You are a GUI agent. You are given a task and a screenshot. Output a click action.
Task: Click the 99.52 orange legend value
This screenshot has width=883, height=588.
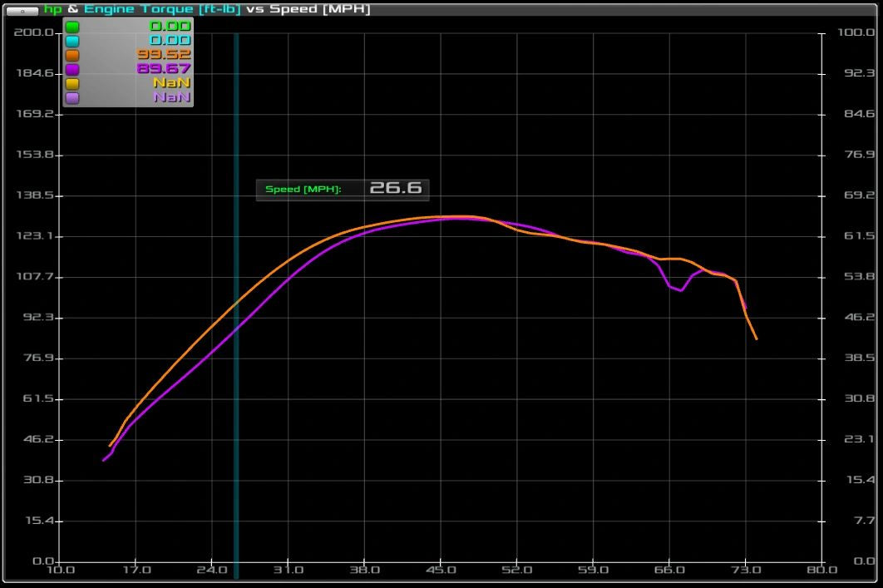[x=164, y=55]
